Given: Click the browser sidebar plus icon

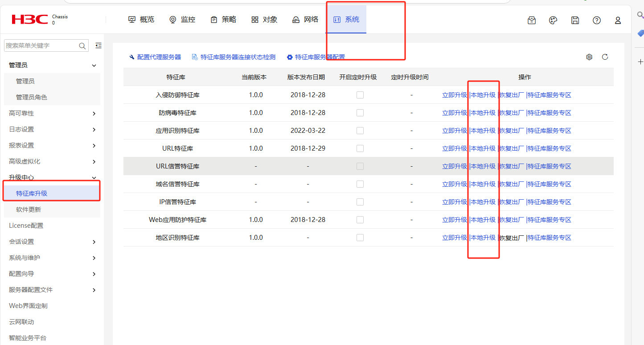Looking at the screenshot, I should pyautogui.click(x=640, y=62).
